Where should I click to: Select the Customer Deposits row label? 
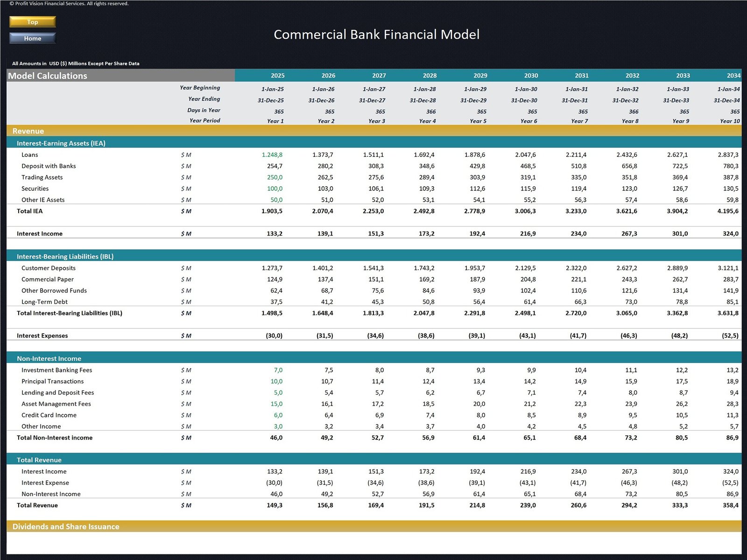(49, 268)
